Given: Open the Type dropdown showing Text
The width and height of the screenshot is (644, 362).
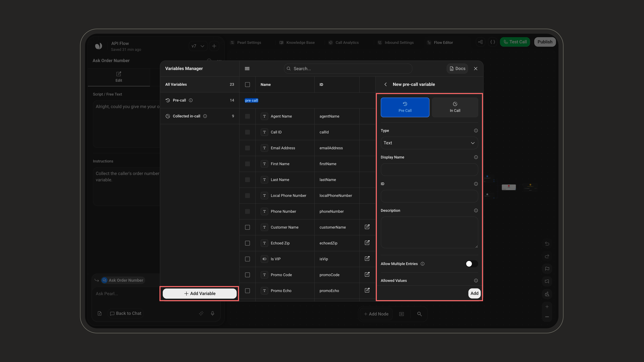Looking at the screenshot, I should 429,143.
